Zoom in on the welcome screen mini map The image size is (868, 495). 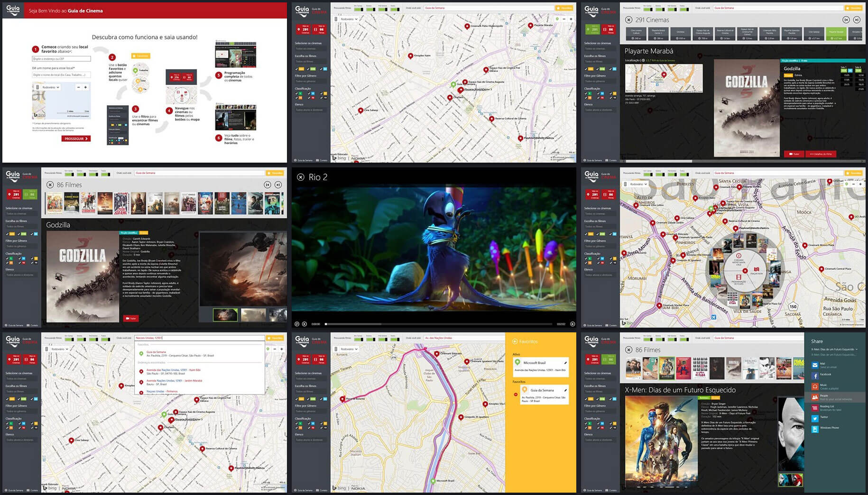pyautogui.click(x=85, y=87)
